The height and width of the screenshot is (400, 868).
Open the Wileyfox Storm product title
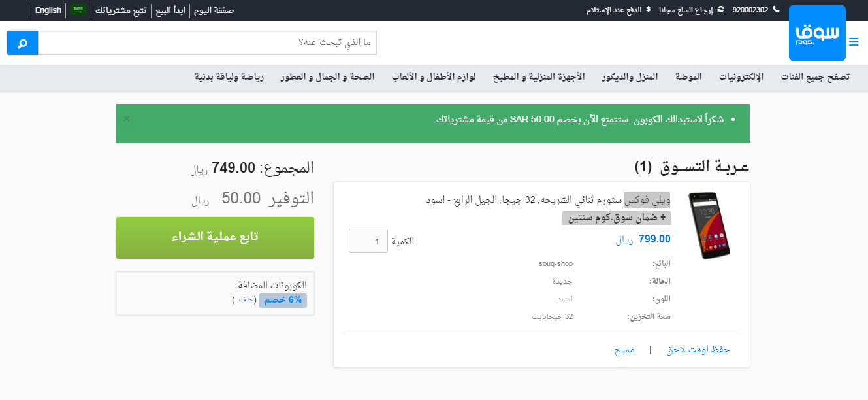point(548,200)
